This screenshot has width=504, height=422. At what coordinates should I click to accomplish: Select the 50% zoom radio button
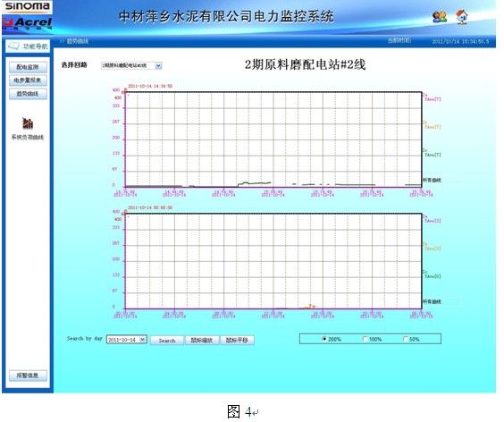pos(406,339)
